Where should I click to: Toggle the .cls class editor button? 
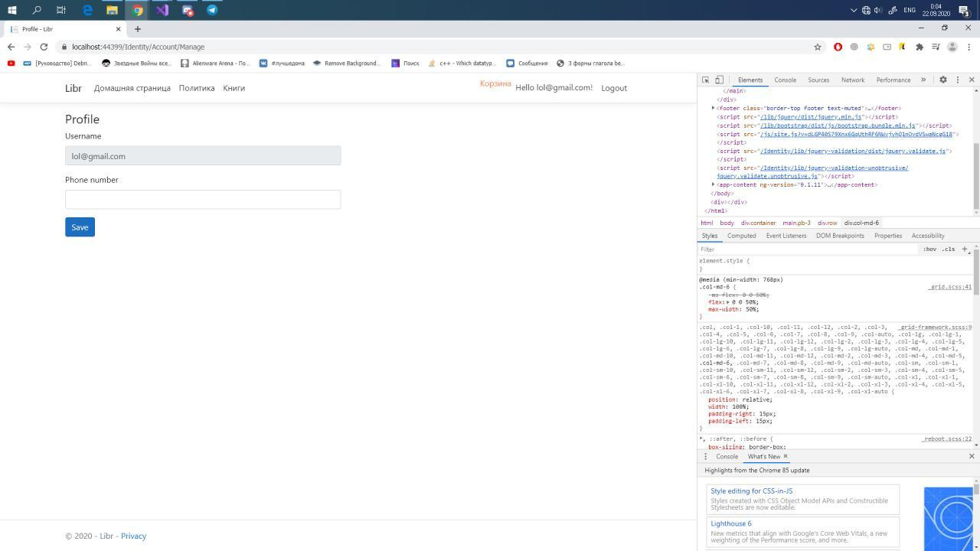click(949, 249)
